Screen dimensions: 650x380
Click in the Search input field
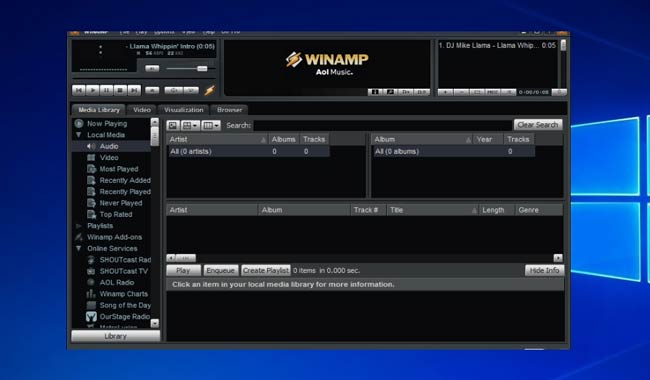(383, 125)
